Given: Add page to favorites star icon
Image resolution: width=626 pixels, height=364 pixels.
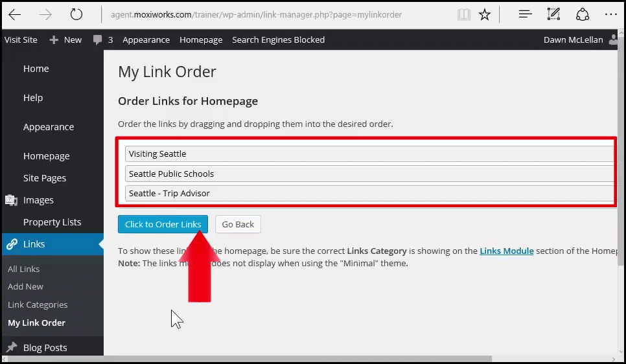Looking at the screenshot, I should point(485,14).
